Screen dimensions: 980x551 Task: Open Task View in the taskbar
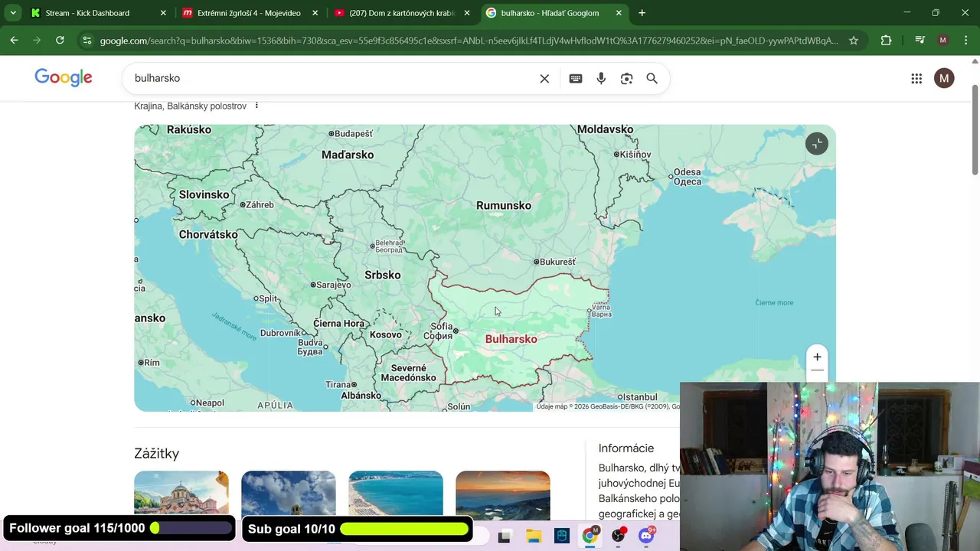(504, 536)
